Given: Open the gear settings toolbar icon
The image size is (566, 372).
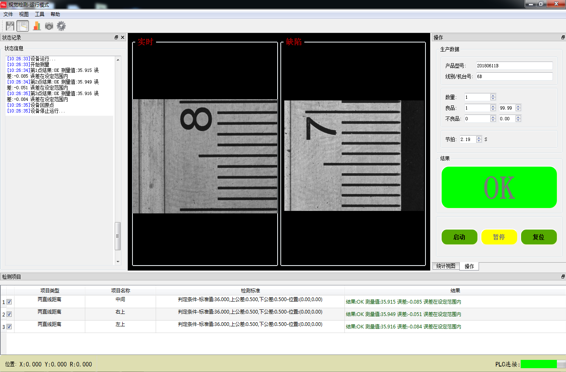Looking at the screenshot, I should click(x=61, y=26).
